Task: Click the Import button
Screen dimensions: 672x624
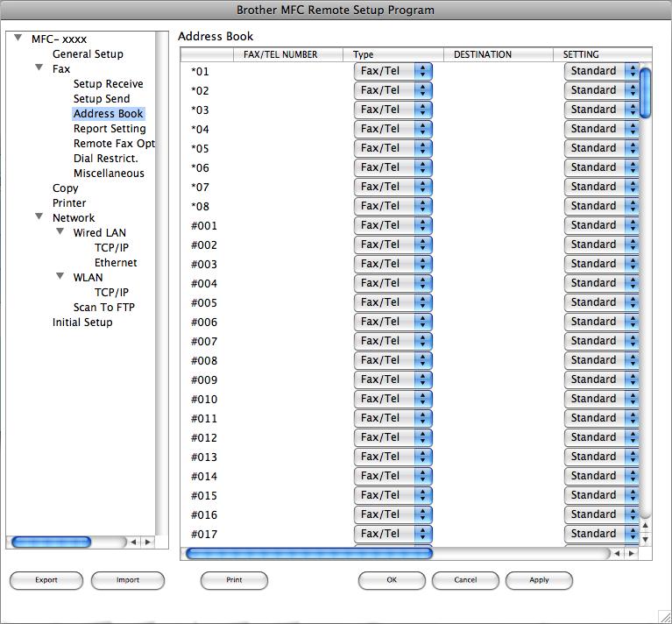Action: [x=128, y=580]
